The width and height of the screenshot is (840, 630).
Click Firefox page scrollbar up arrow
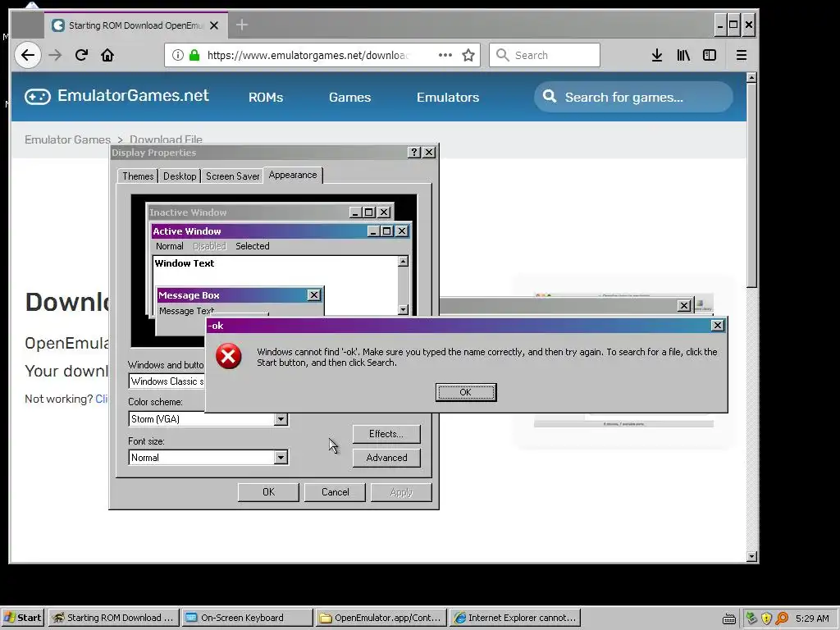[751, 78]
